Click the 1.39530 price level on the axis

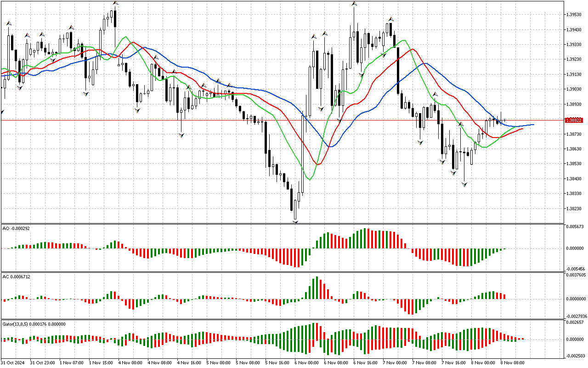574,15
